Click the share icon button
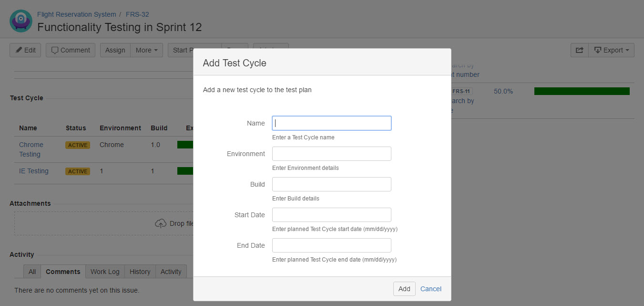The image size is (644, 306). pos(579,50)
